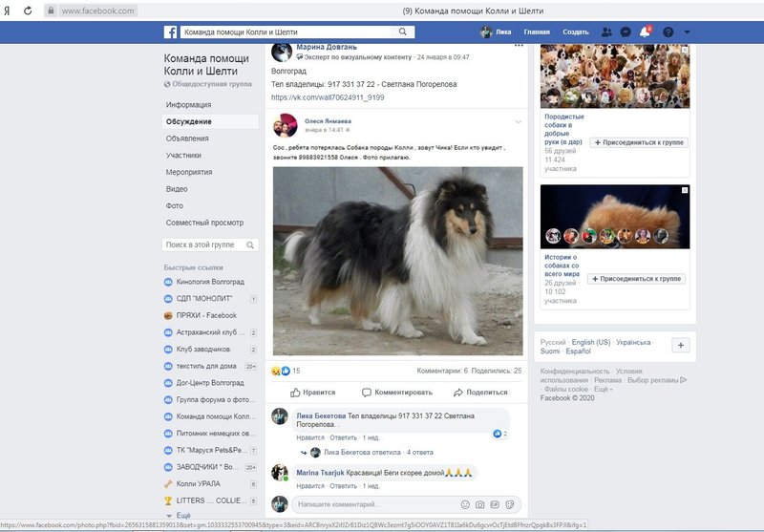Screen dimensions: 764x532
Task: Click magnifier icon in group search box
Action: point(250,245)
